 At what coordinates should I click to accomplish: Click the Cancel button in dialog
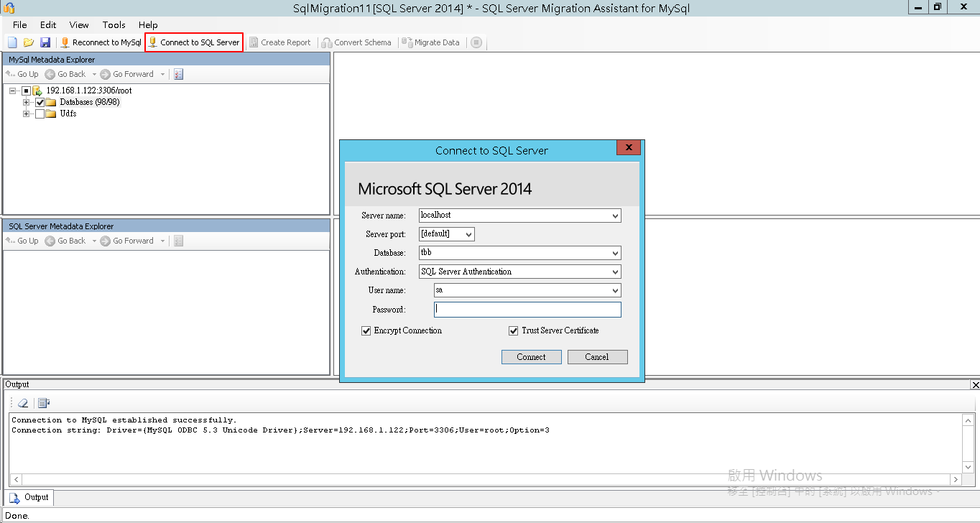[x=598, y=357]
